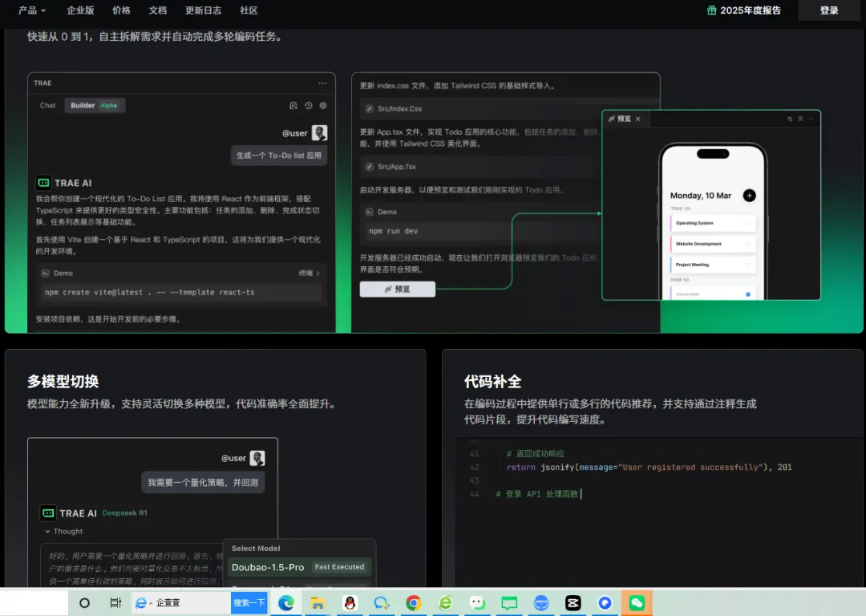Click edit icon next to Src/Index.Css
The height and width of the screenshot is (616, 866).
pos(370,109)
